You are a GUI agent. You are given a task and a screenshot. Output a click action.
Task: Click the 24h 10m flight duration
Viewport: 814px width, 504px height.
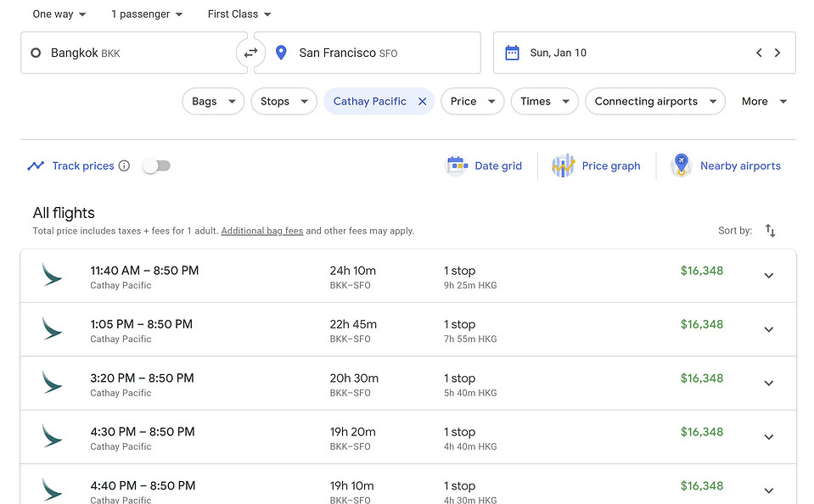pyautogui.click(x=353, y=271)
